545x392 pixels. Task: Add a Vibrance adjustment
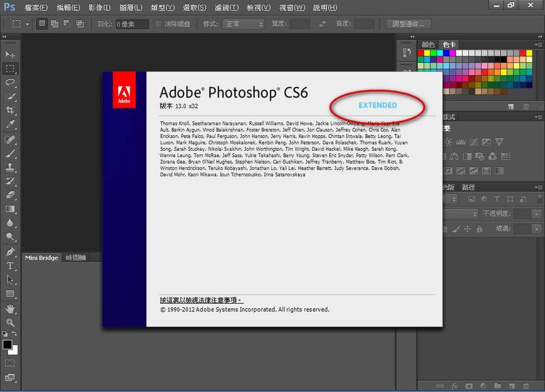[x=499, y=142]
